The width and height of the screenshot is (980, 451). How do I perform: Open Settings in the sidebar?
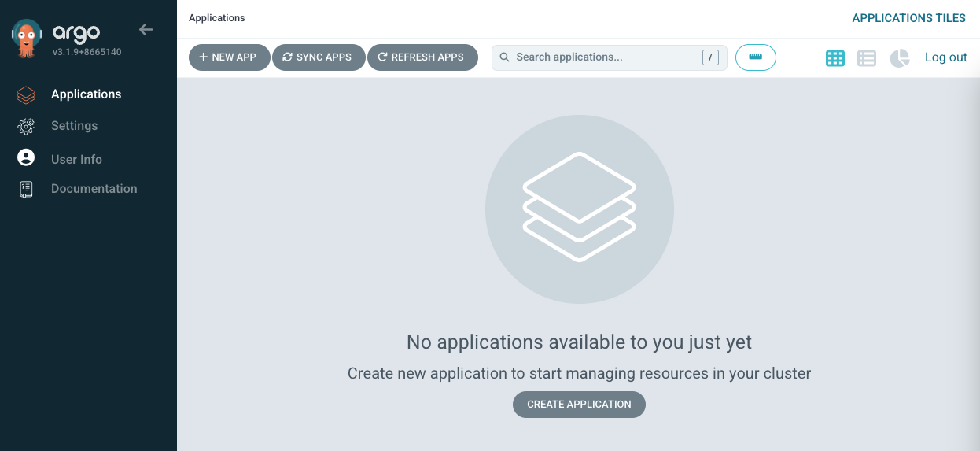pos(75,126)
